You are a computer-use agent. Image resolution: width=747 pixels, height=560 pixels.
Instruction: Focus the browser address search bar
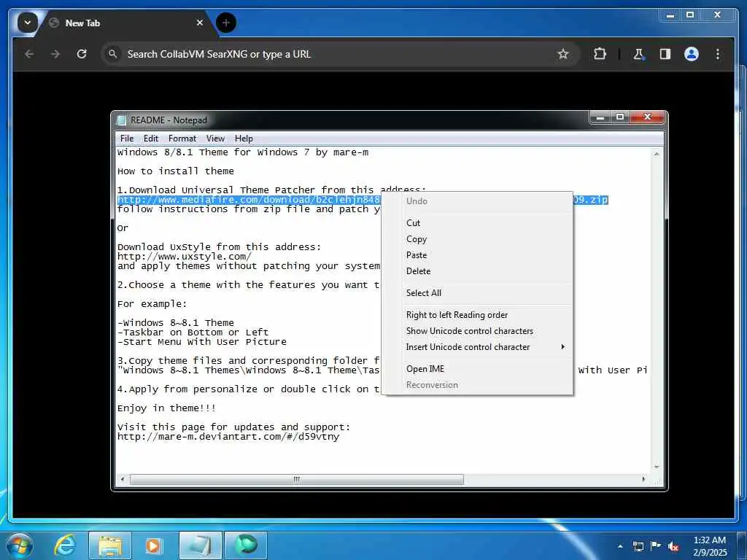point(340,54)
